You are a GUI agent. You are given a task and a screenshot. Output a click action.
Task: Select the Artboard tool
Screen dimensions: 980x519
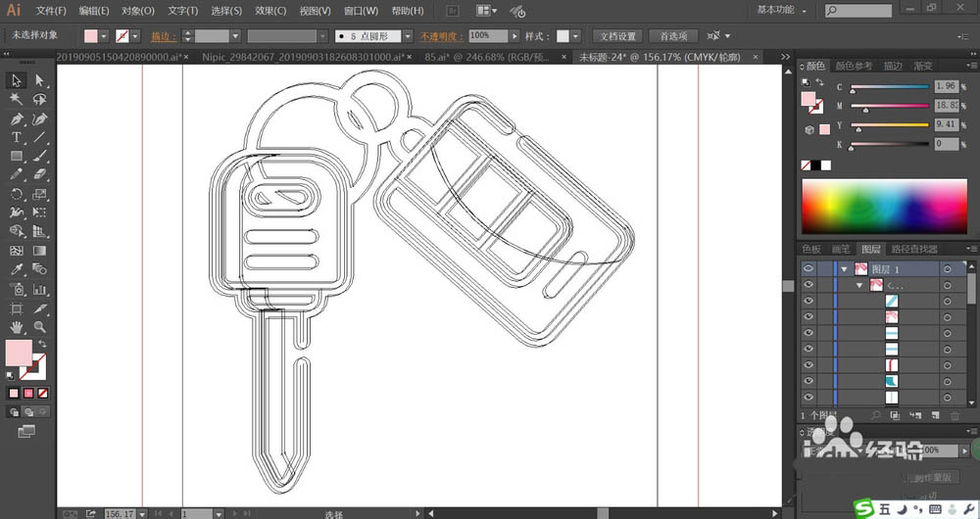pyautogui.click(x=17, y=308)
